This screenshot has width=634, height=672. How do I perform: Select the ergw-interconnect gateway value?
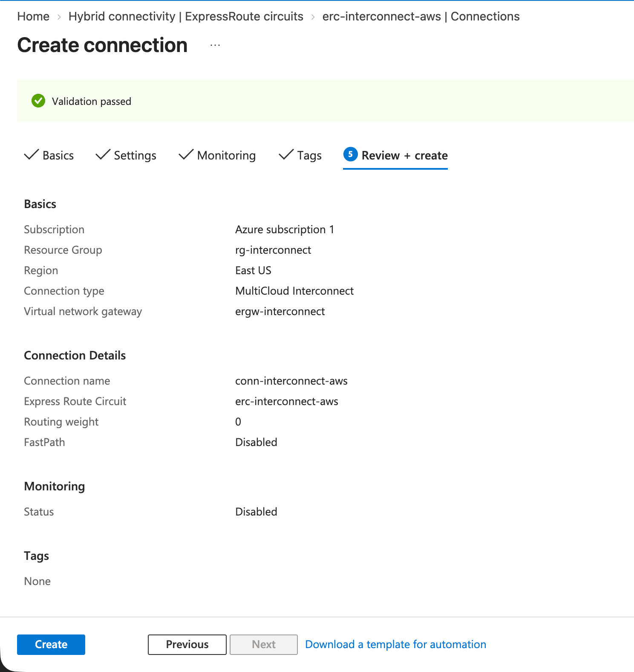(280, 311)
